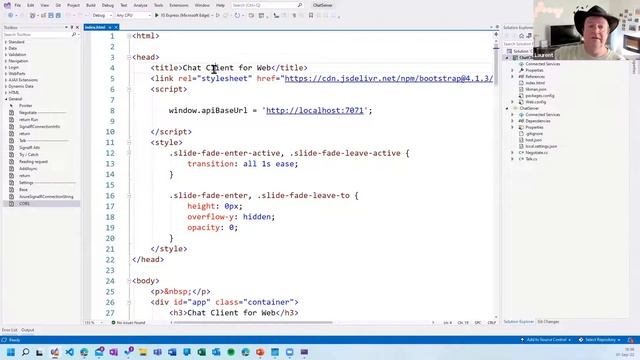Open local.settings.json in Solution Explorer
Image resolution: width=640 pixels, height=360 pixels.
point(541,146)
